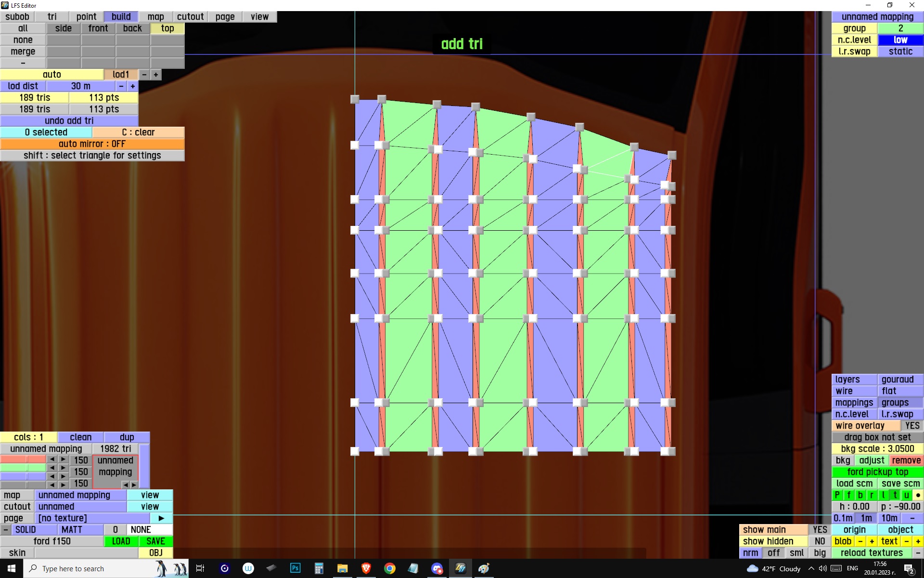
Task: Click the green SAVE button
Action: [155, 541]
